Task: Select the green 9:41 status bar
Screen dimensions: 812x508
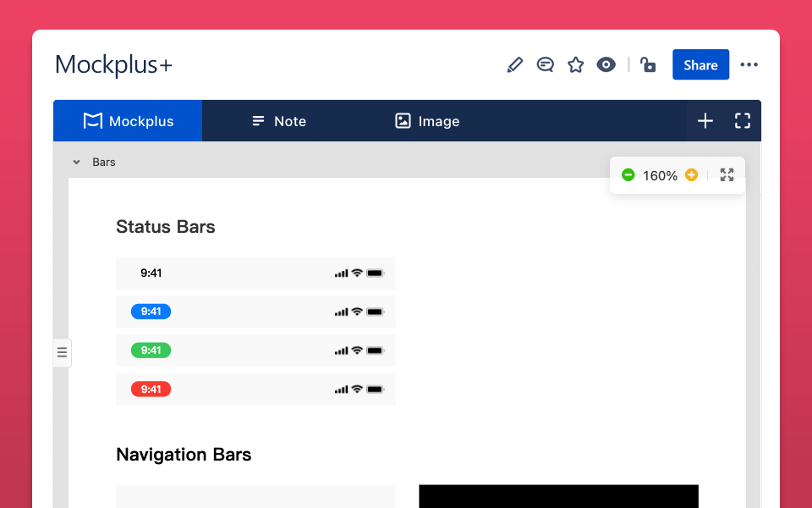Action: [255, 351]
